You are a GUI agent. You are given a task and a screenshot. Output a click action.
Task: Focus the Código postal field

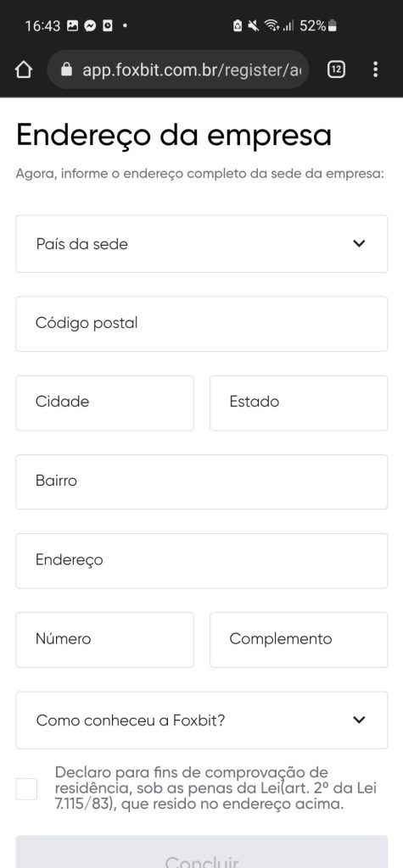pyautogui.click(x=202, y=323)
